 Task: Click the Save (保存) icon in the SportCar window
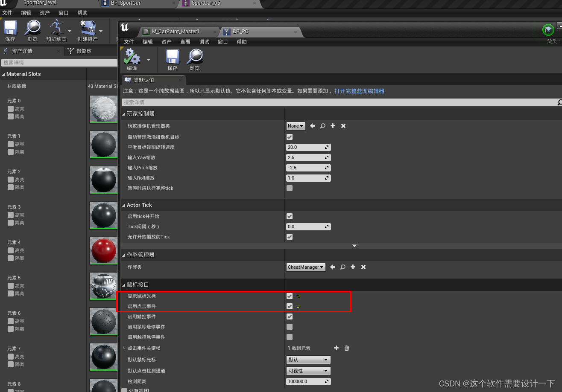10,28
